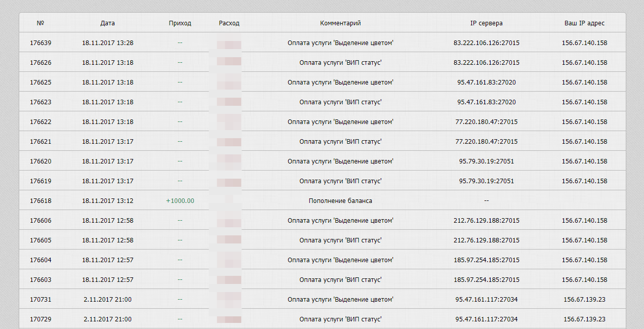644x329 pixels.
Task: Select transaction number 176606
Action: [41, 221]
